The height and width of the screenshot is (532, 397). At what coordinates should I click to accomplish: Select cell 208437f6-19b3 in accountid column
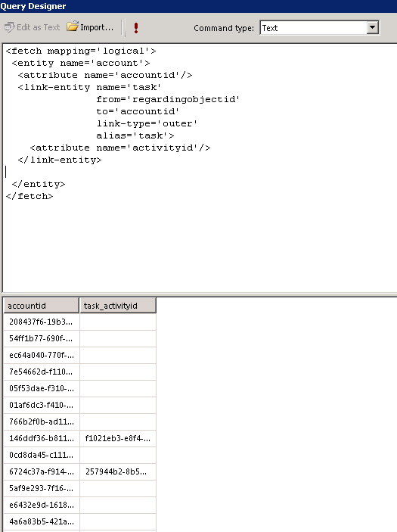[42, 322]
